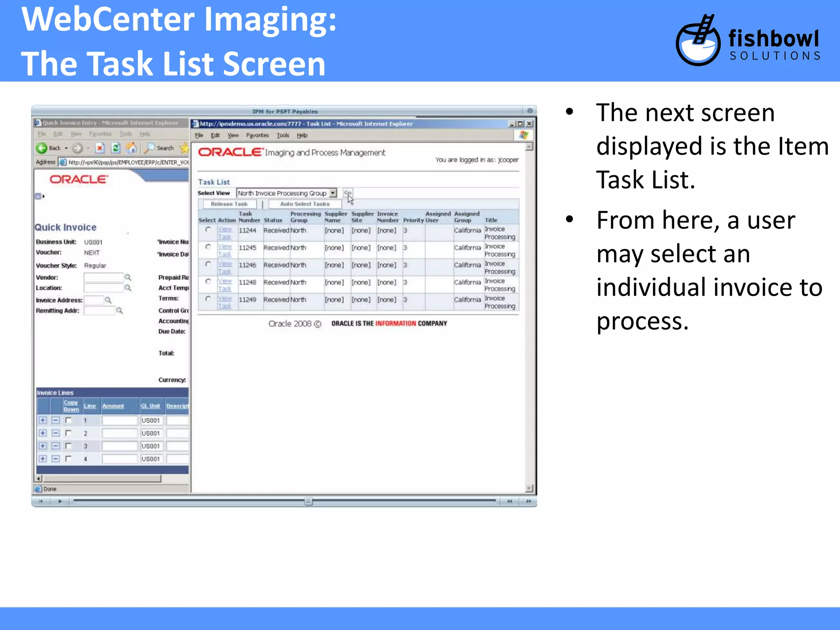Delete invoice line 4 with minus icon
840x630 pixels.
(56, 459)
